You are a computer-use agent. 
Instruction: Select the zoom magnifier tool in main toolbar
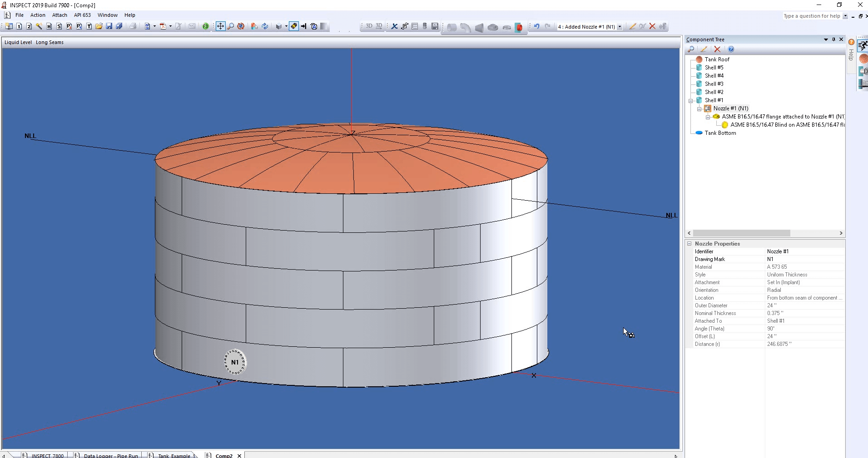[x=231, y=26]
